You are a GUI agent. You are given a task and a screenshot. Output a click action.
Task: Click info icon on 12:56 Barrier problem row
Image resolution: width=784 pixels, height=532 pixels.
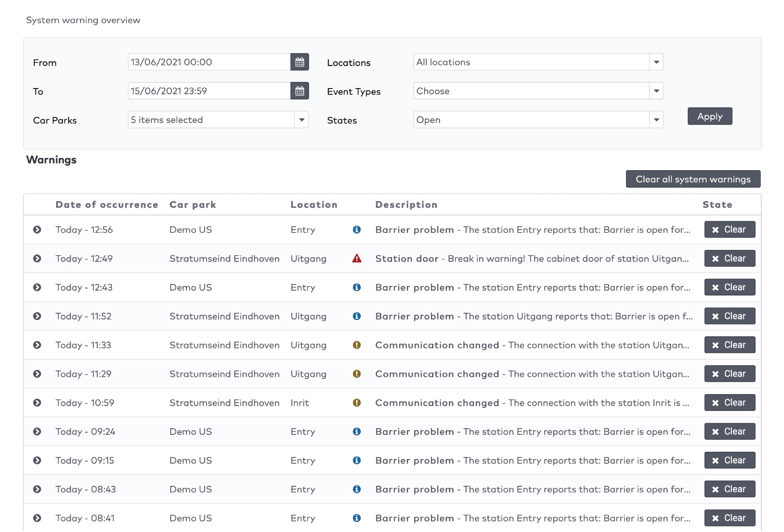pyautogui.click(x=357, y=230)
